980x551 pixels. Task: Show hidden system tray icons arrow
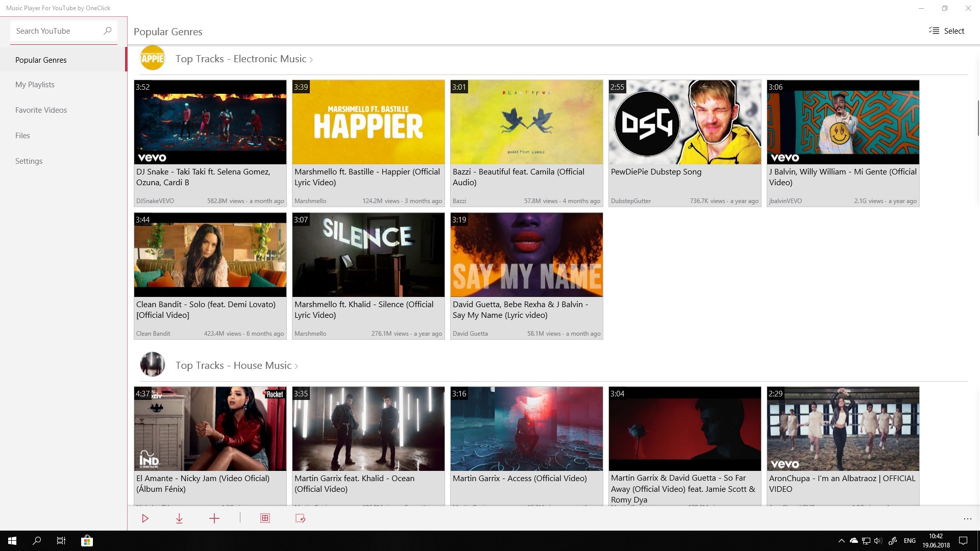tap(841, 541)
